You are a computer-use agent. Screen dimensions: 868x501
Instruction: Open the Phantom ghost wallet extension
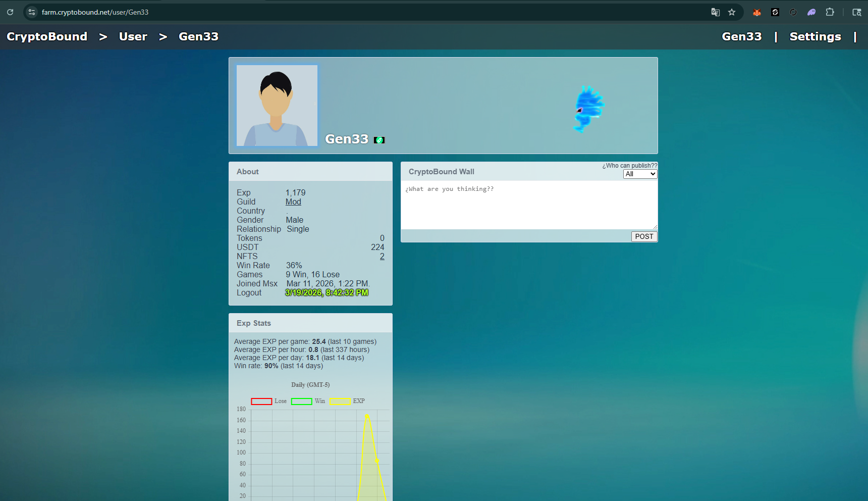tap(811, 12)
